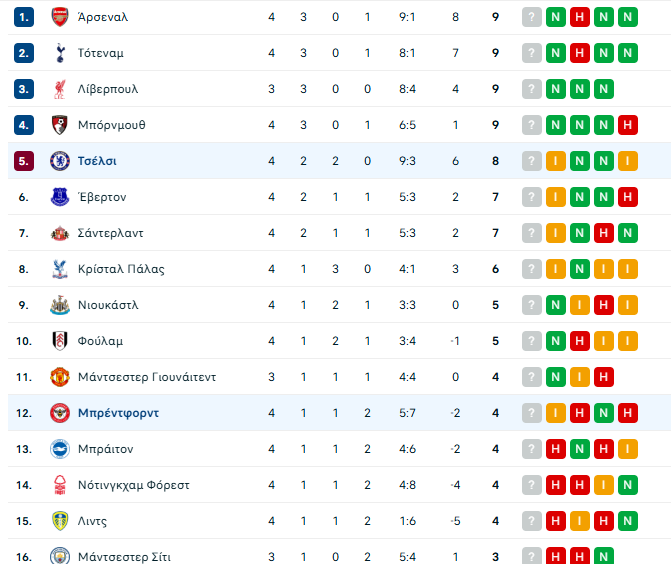
Task: Click the position 1 rank badge
Action: click(24, 17)
